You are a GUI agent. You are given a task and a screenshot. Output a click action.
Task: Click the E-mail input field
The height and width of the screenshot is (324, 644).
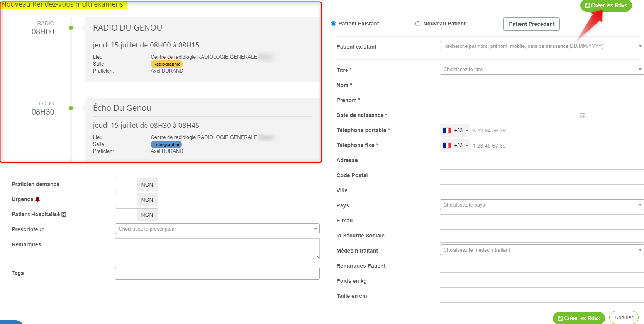pyautogui.click(x=542, y=221)
